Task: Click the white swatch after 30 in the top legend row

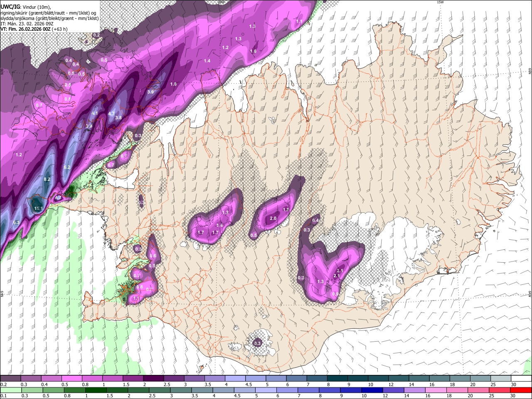Action: (521, 379)
